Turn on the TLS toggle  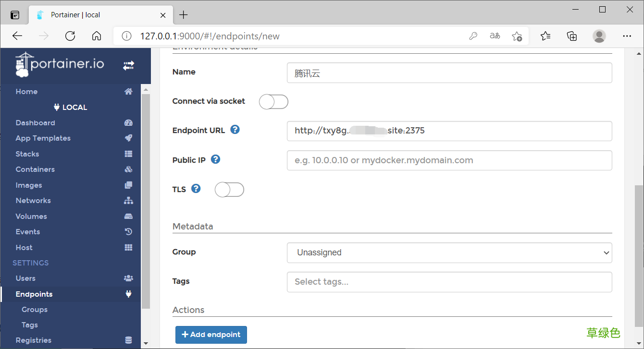(x=229, y=190)
